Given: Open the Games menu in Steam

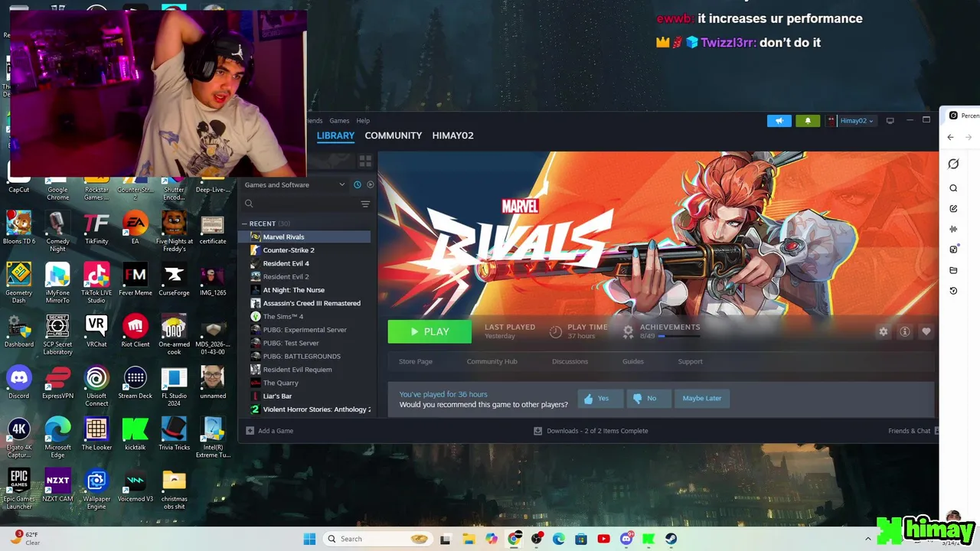Looking at the screenshot, I should point(339,121).
